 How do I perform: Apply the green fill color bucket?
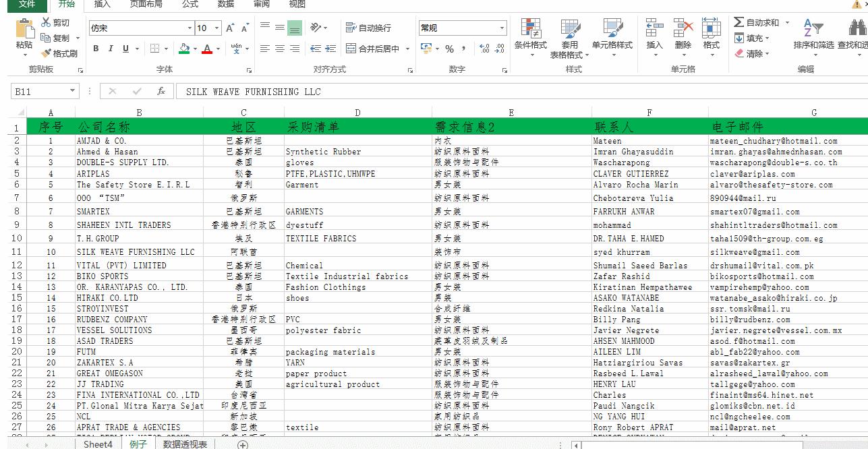(x=184, y=49)
